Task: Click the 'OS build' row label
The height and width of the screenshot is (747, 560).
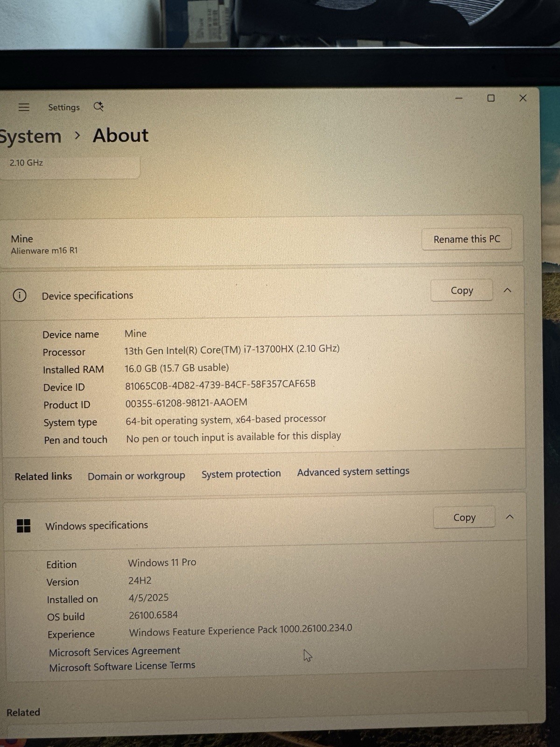Action: coord(66,617)
